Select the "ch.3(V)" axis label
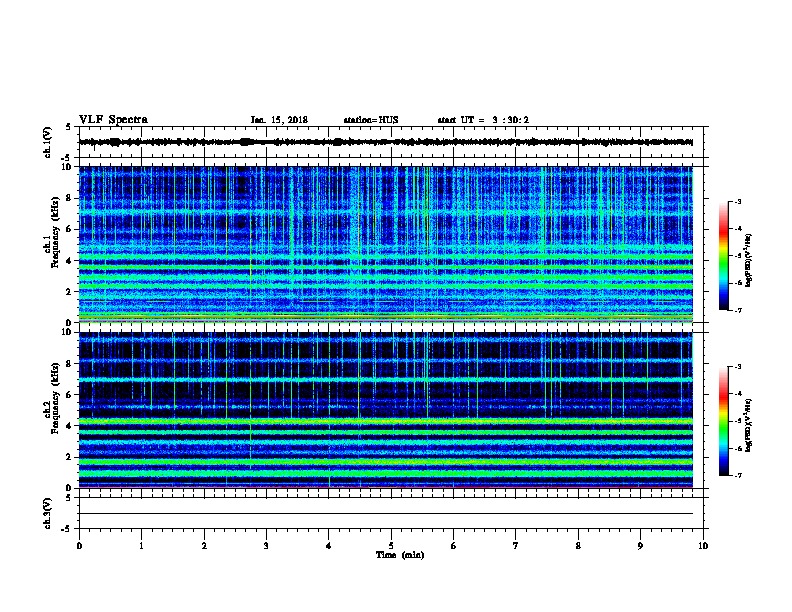 48,513
